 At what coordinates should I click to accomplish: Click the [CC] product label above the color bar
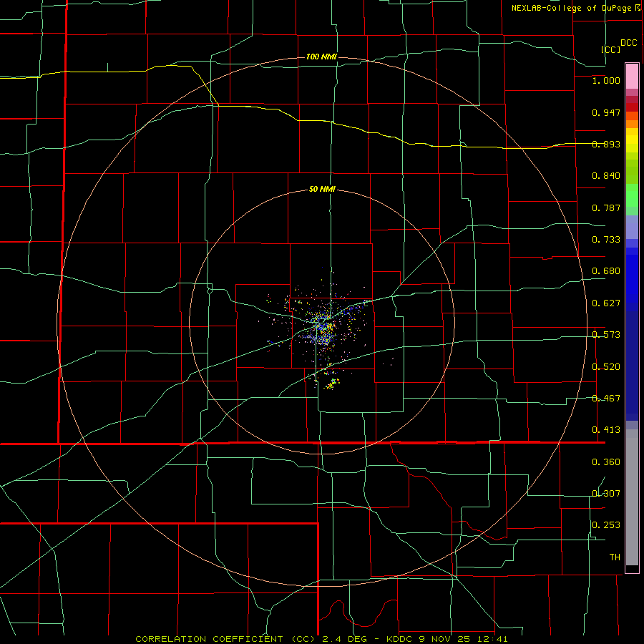tap(611, 49)
